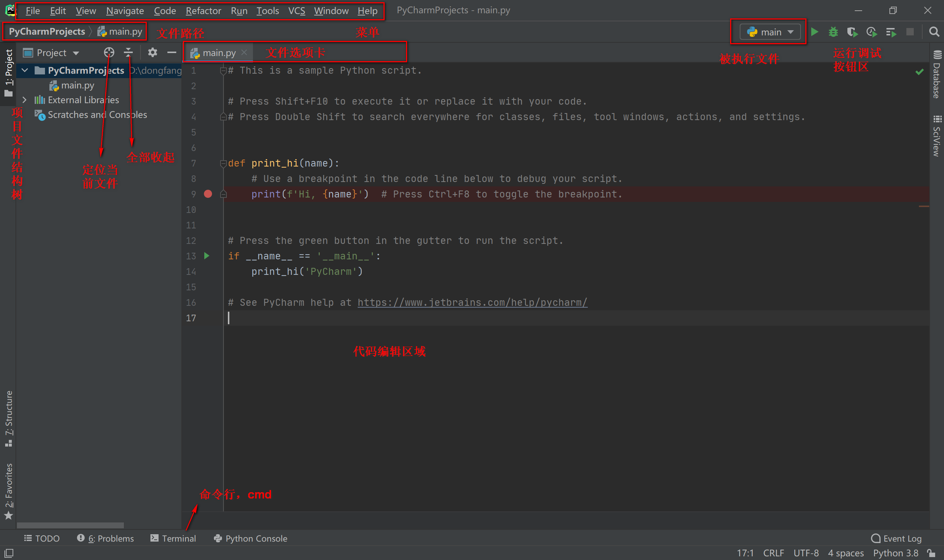The height and width of the screenshot is (560, 944).
Task: Expand the External Libraries node
Action: click(25, 99)
